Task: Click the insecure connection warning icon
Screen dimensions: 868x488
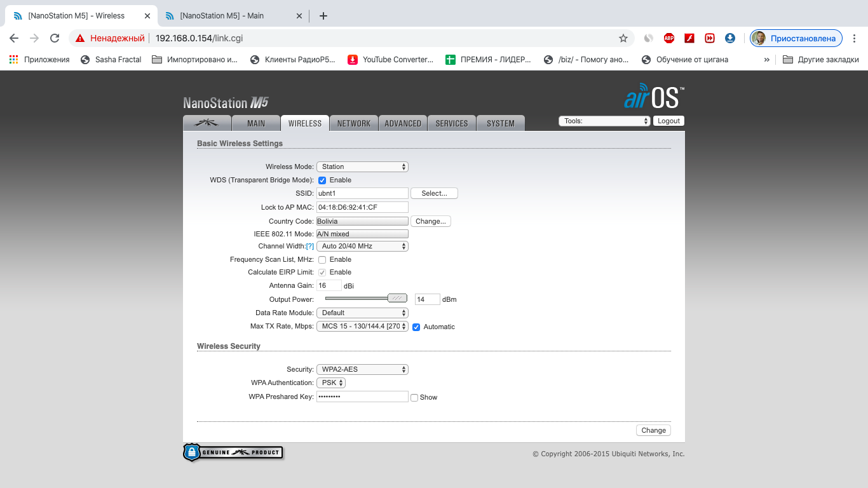Action: (x=80, y=38)
